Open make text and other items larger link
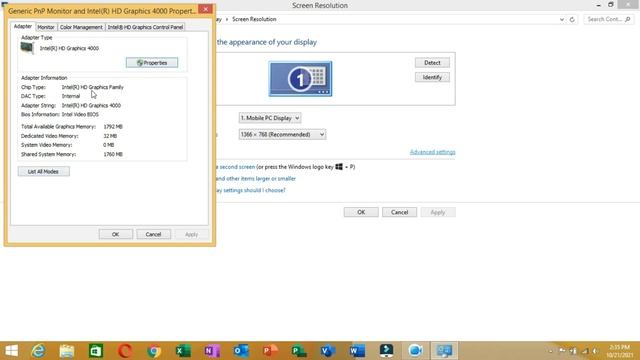The image size is (640, 360). (x=256, y=178)
